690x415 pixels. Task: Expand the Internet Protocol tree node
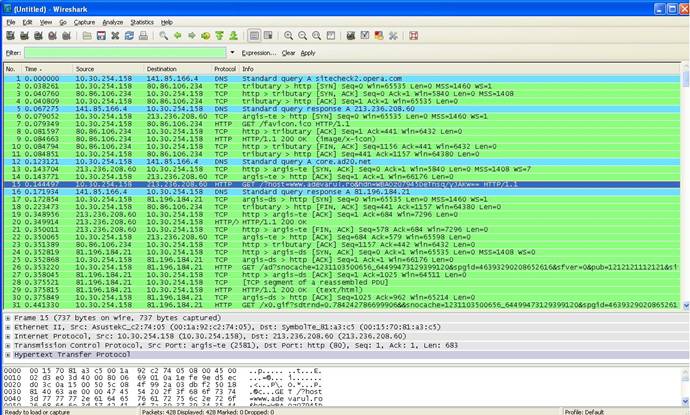(8, 336)
